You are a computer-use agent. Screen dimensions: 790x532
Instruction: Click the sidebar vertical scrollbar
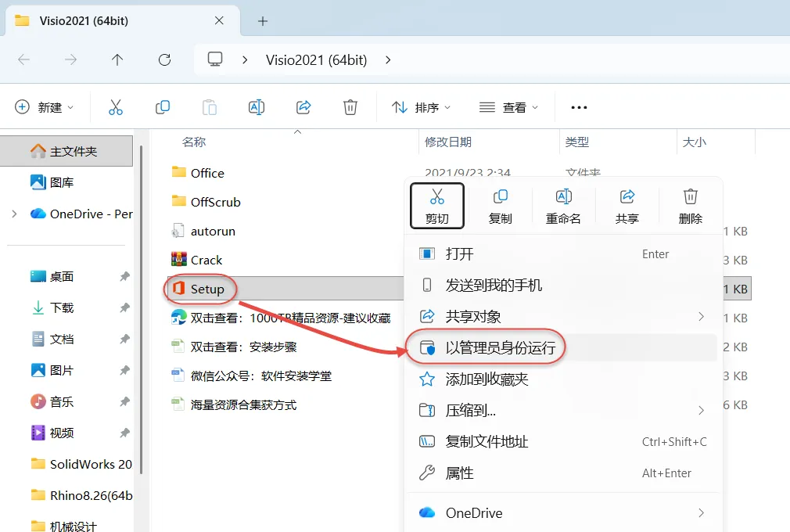pos(141,310)
